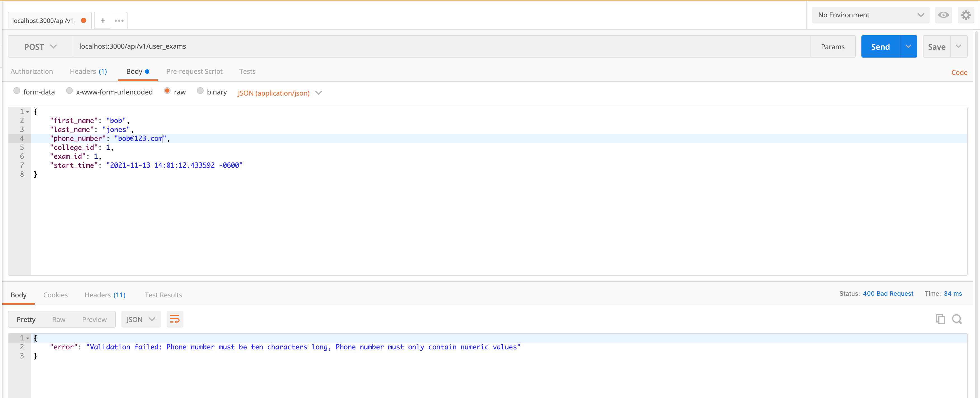
Task: Open the manage environments gear icon
Action: [965, 15]
